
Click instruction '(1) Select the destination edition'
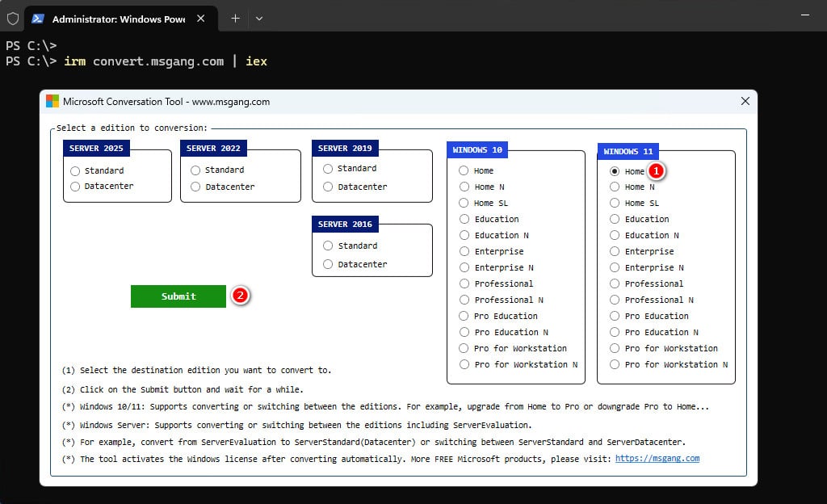197,370
